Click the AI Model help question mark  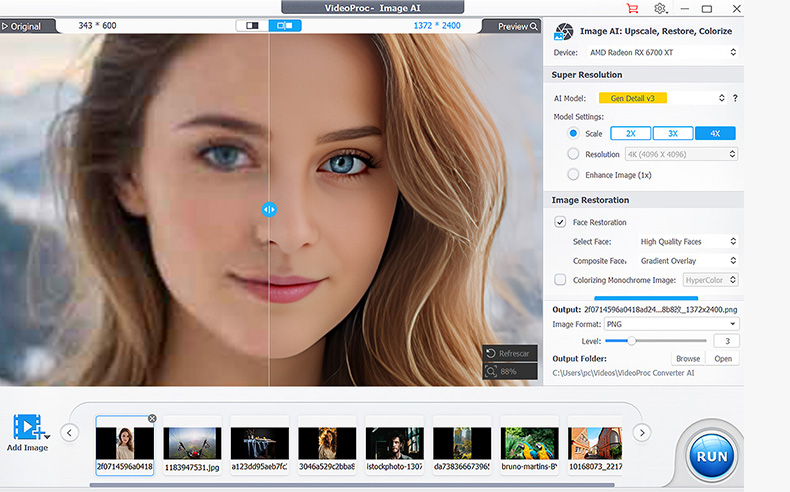pos(735,98)
